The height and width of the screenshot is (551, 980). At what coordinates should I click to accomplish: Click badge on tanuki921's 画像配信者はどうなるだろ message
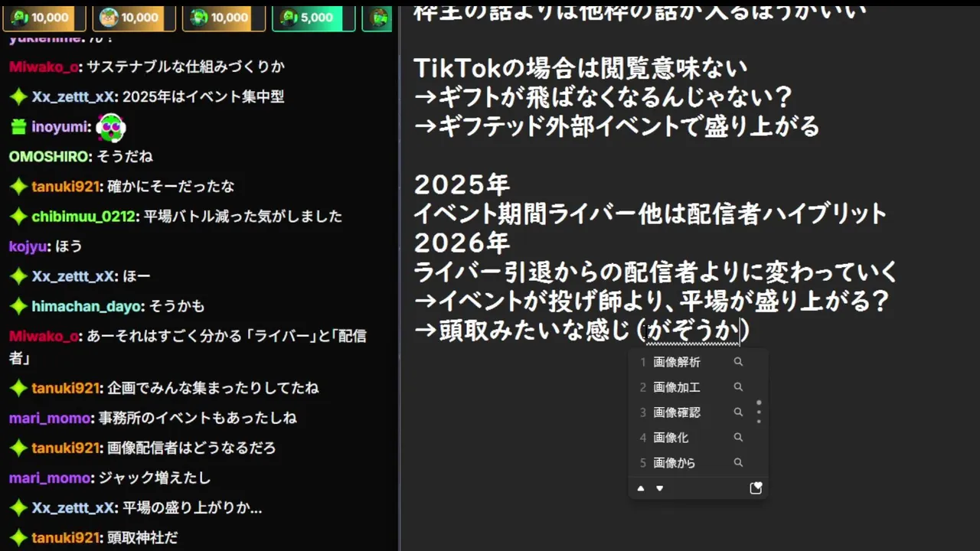[18, 448]
